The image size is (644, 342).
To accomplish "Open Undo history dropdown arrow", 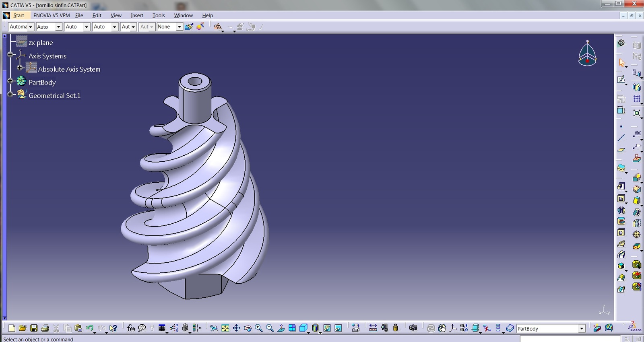I will pyautogui.click(x=95, y=332).
